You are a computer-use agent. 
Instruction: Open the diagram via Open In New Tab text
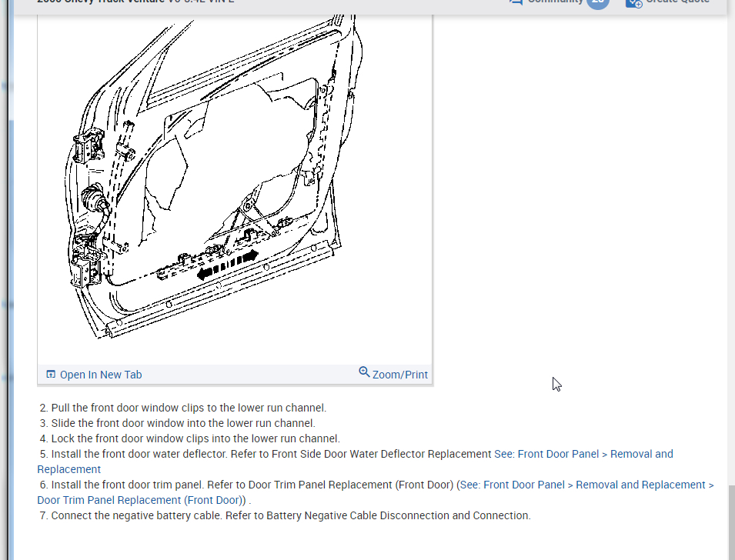click(100, 375)
